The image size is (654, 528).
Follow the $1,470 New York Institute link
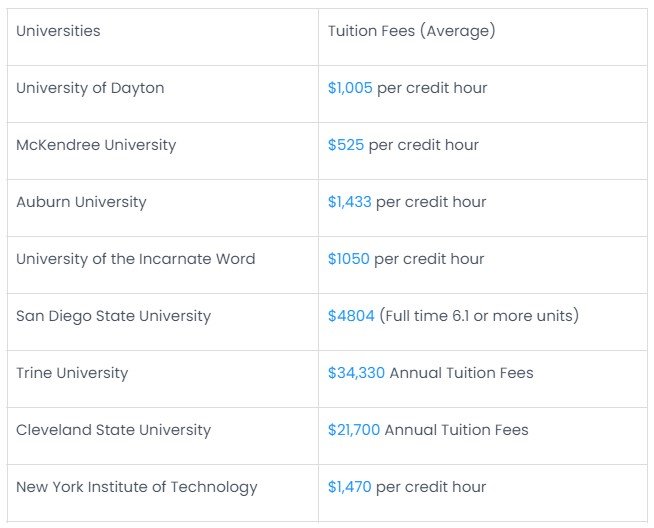coord(350,487)
